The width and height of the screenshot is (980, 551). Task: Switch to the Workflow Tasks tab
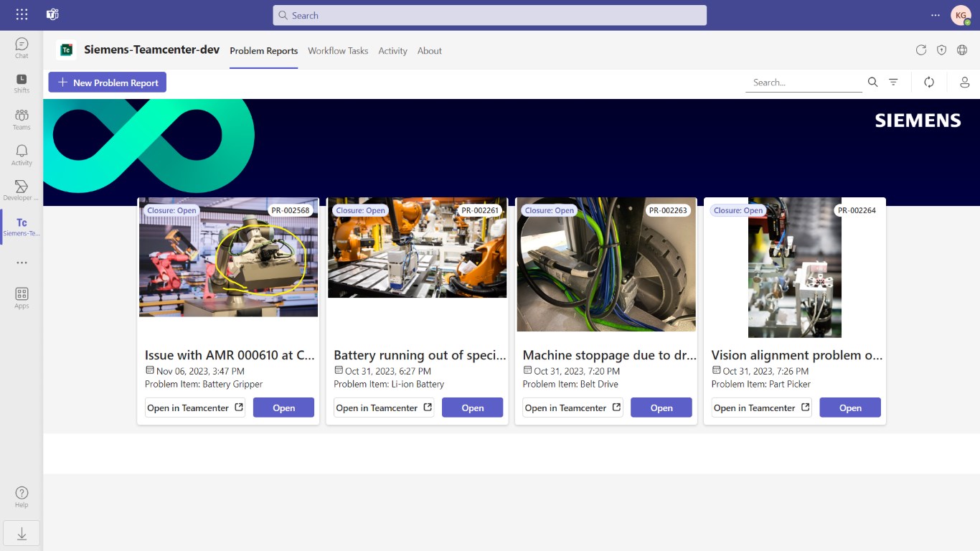338,51
